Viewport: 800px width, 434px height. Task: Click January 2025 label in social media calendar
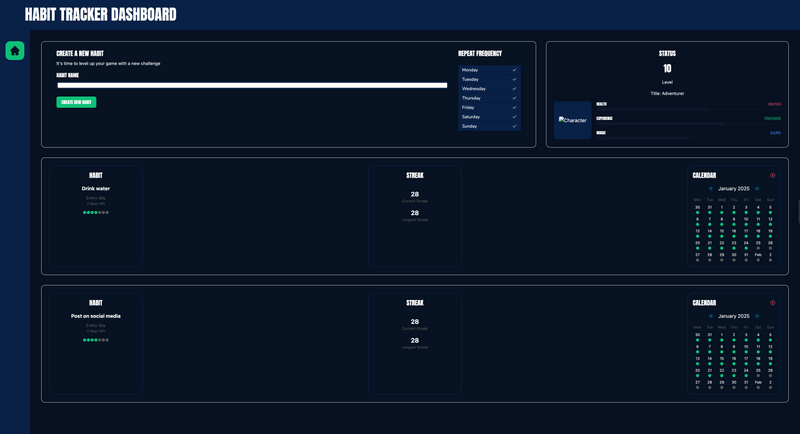pos(734,316)
